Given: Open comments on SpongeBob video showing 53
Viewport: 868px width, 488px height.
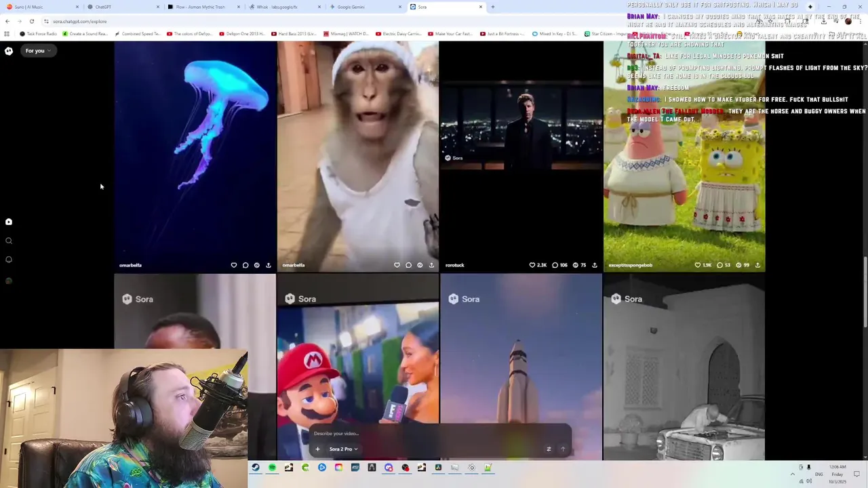Looking at the screenshot, I should 724,265.
